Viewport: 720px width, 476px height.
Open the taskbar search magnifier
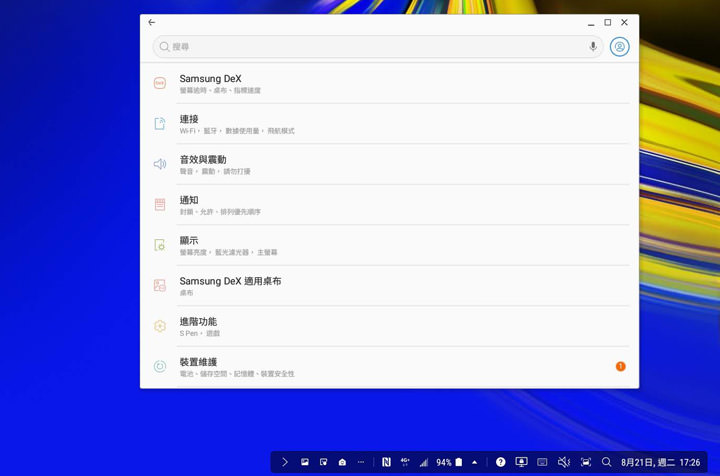(607, 462)
